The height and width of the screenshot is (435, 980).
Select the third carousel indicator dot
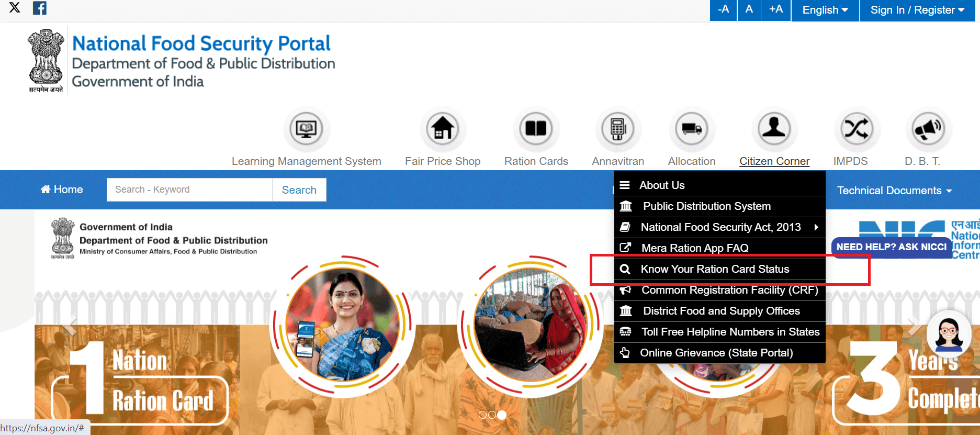pyautogui.click(x=502, y=415)
